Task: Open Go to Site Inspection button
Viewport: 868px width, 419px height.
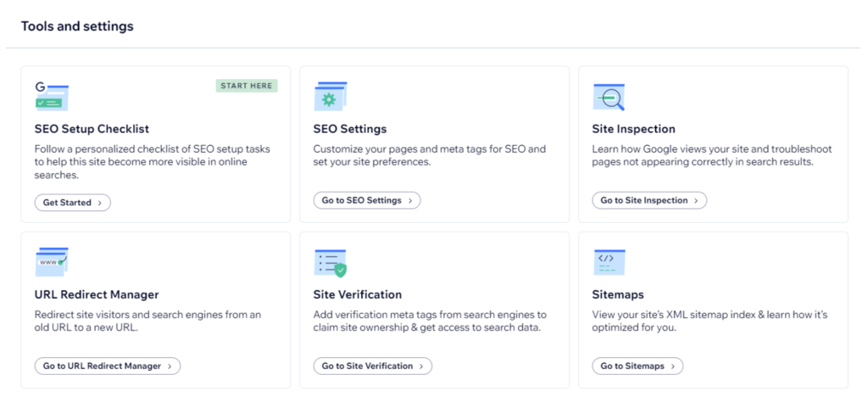Action: click(x=649, y=201)
